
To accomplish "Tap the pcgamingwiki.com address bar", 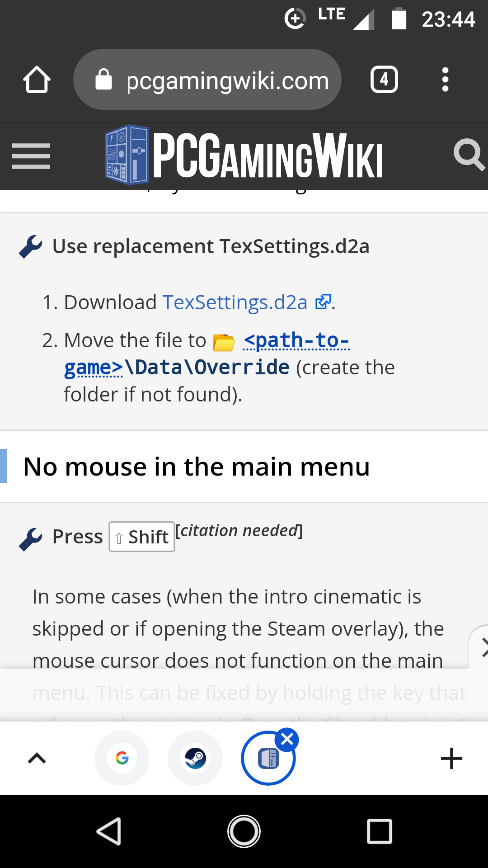I will (x=207, y=80).
